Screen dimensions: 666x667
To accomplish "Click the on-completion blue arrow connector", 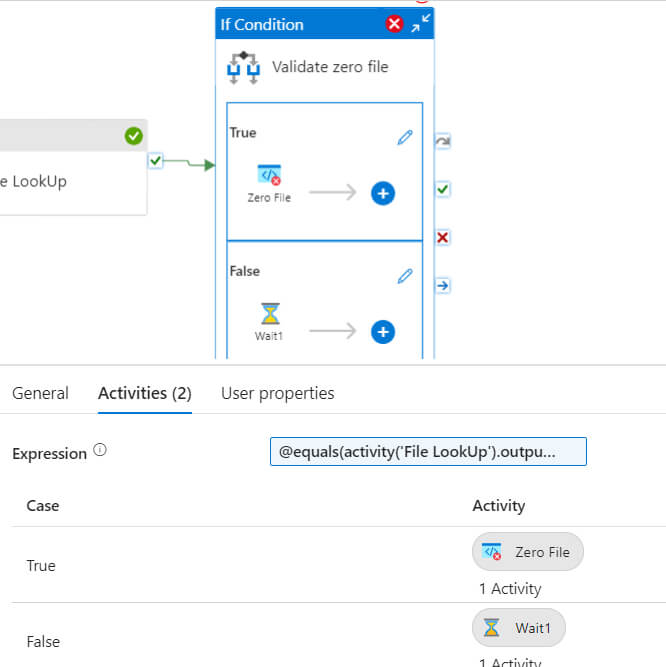I will pos(443,285).
